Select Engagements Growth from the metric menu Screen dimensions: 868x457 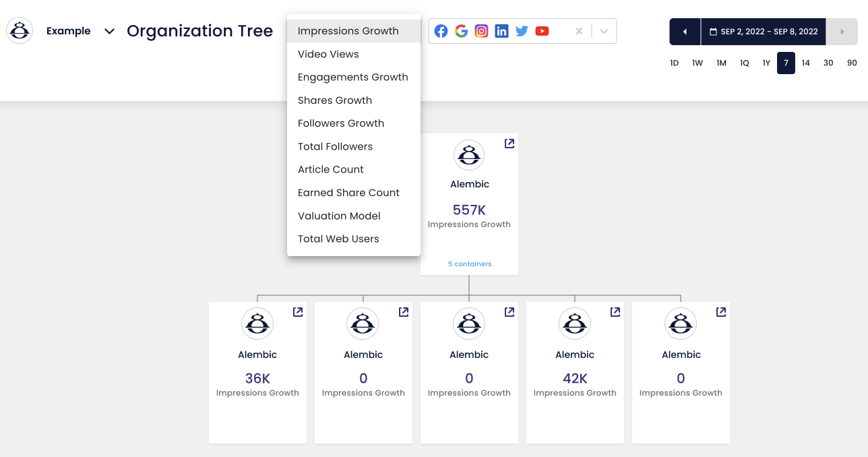coord(353,77)
